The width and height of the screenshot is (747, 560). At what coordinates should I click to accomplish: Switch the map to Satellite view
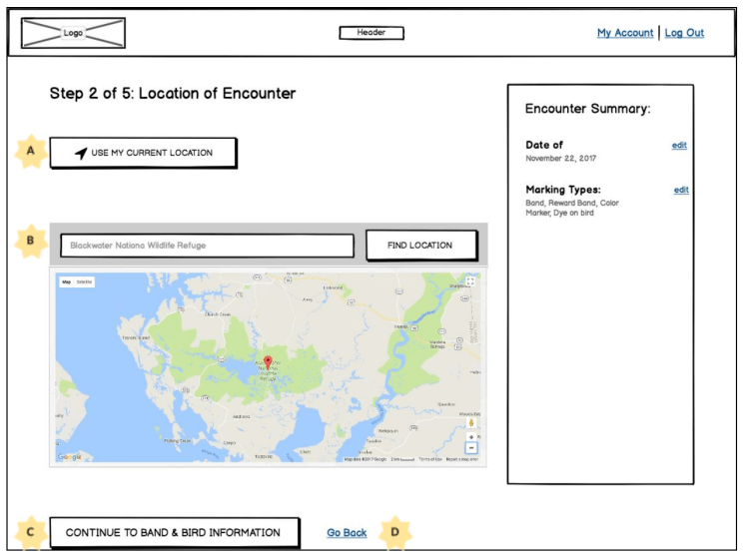[84, 282]
